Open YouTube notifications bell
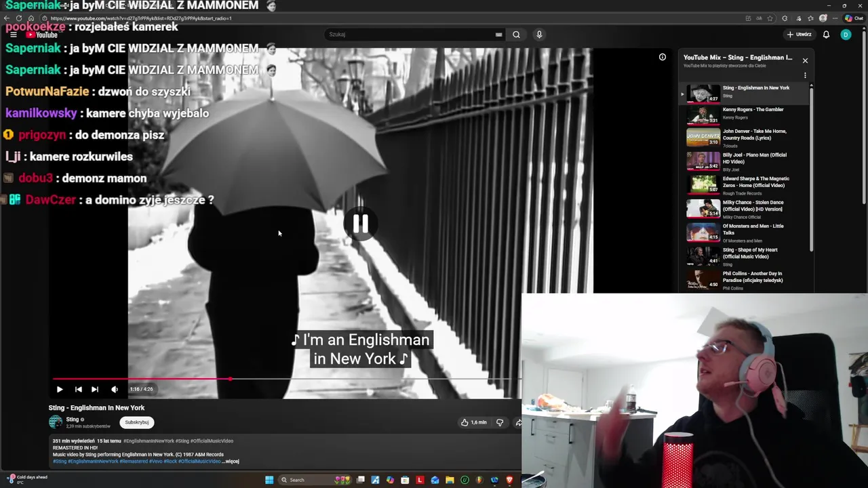 [x=826, y=35]
